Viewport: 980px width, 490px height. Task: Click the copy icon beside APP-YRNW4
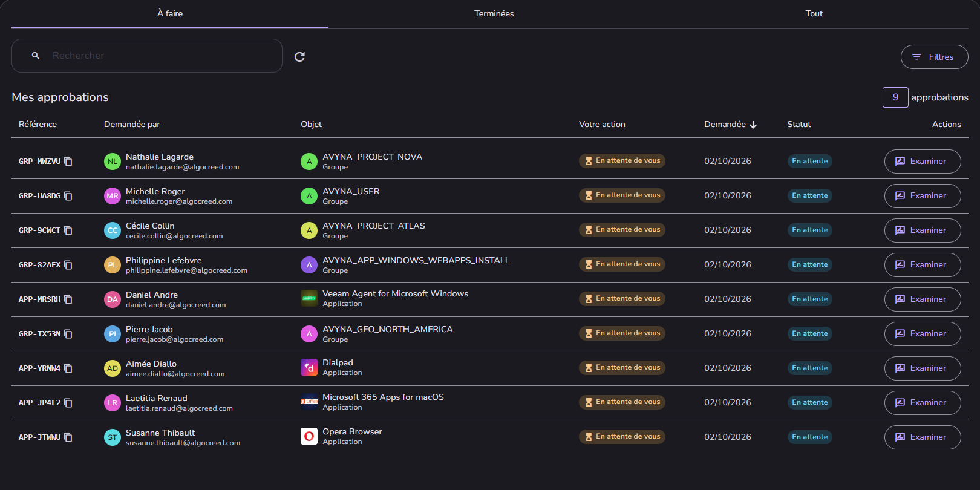pos(68,368)
